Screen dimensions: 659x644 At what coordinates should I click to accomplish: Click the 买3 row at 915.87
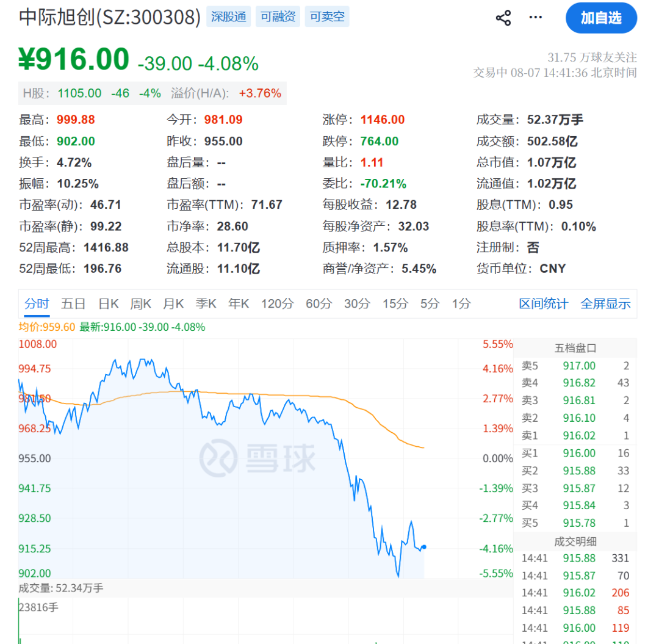click(x=575, y=488)
